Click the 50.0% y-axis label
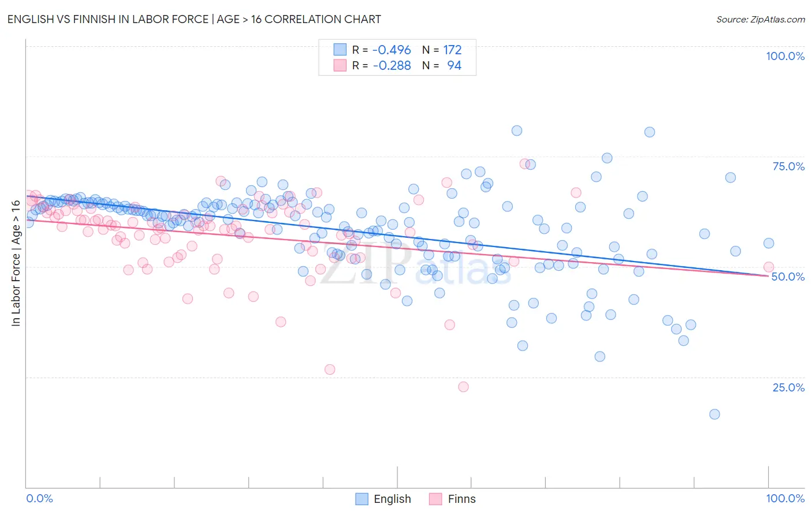The width and height of the screenshot is (812, 515). [788, 277]
